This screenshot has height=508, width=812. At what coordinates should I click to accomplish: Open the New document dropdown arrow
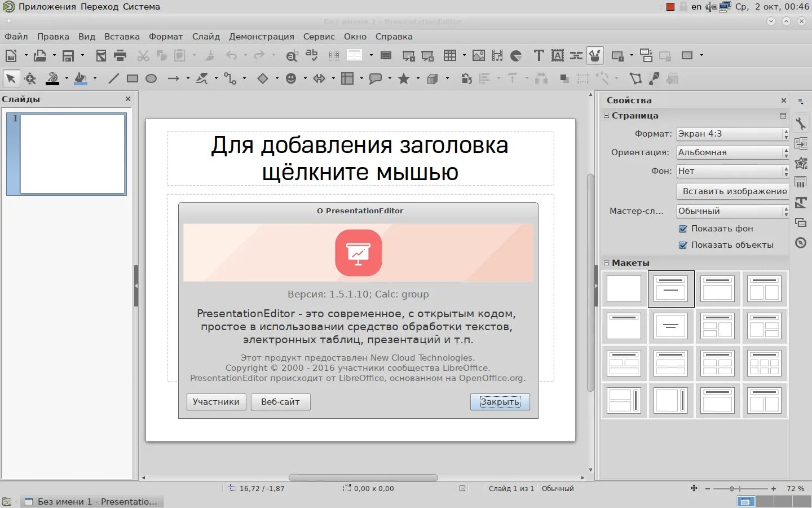pyautogui.click(x=26, y=55)
